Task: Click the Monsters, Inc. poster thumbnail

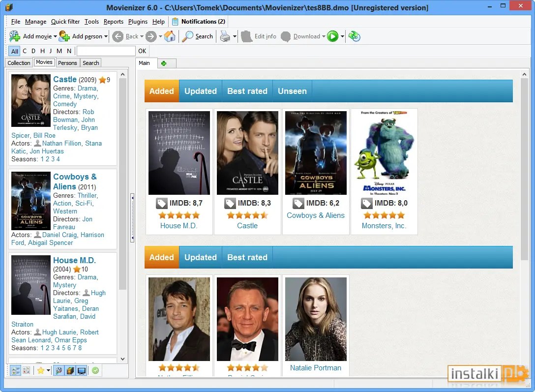Action: (384, 153)
